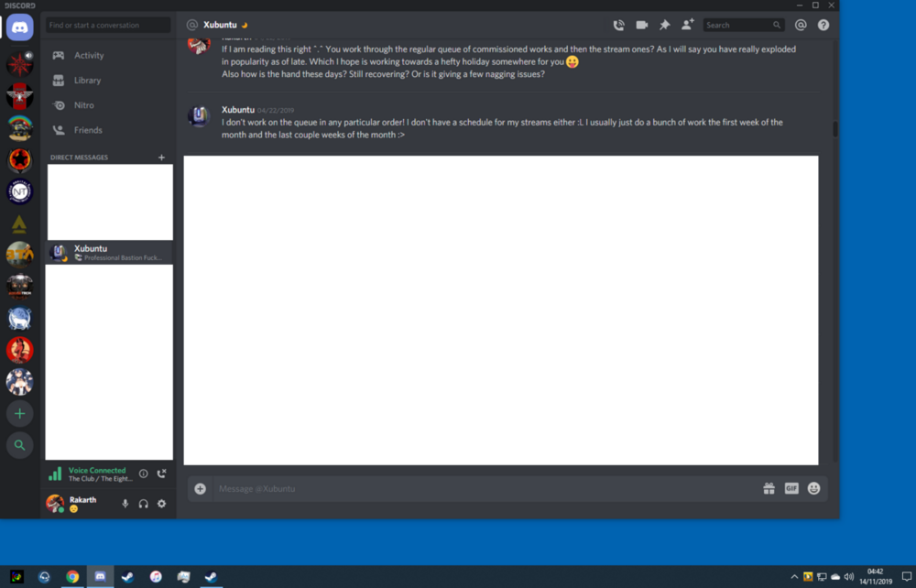Toggle headphone deafen
916x588 pixels.
tap(143, 504)
